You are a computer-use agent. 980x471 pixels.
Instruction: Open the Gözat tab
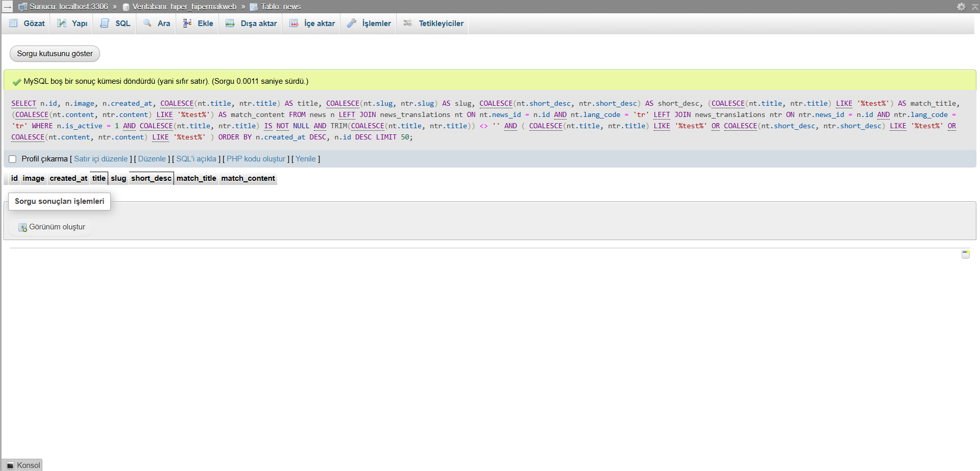[27, 23]
